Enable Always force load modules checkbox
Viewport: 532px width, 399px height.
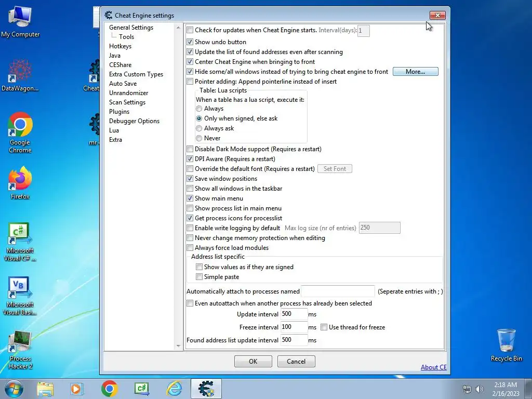(x=190, y=248)
